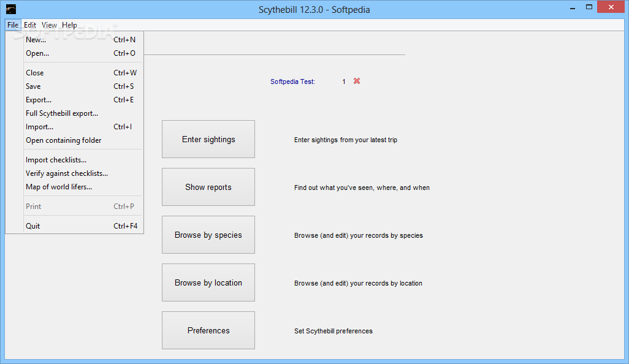Click the text 'Set Scythebill preferences'
Viewport: 629px width, 364px height.
point(334,331)
